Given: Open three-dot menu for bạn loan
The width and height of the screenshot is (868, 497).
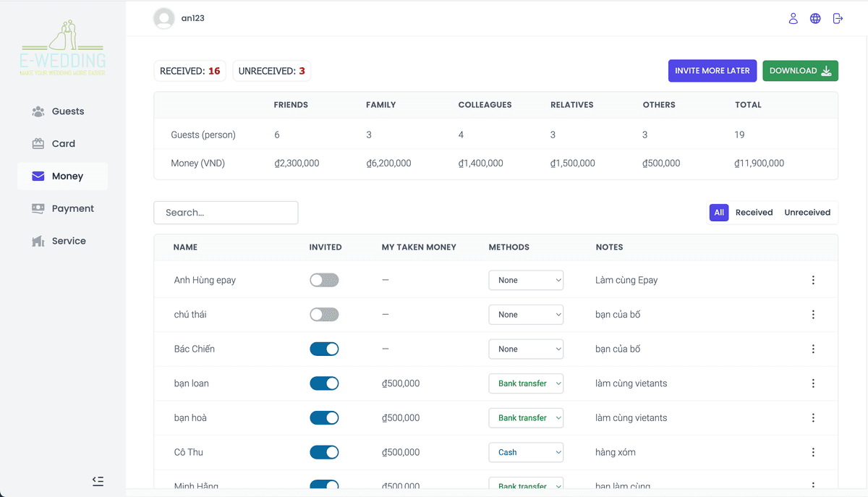Looking at the screenshot, I should point(813,383).
